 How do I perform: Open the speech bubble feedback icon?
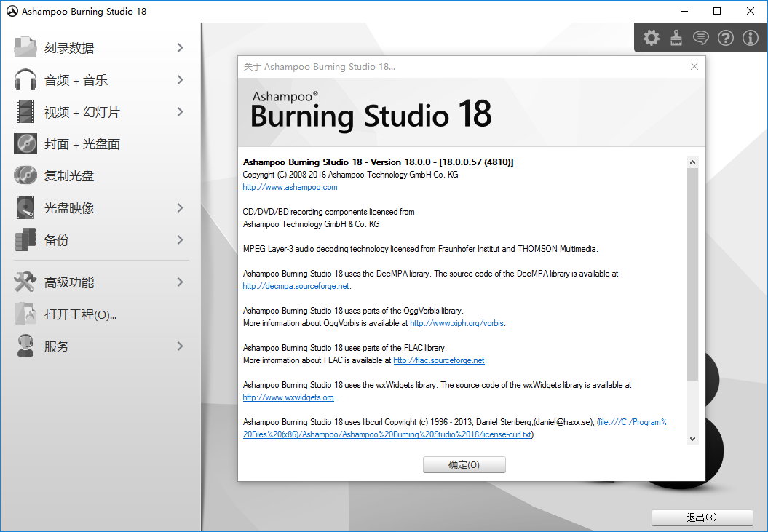tap(701, 38)
